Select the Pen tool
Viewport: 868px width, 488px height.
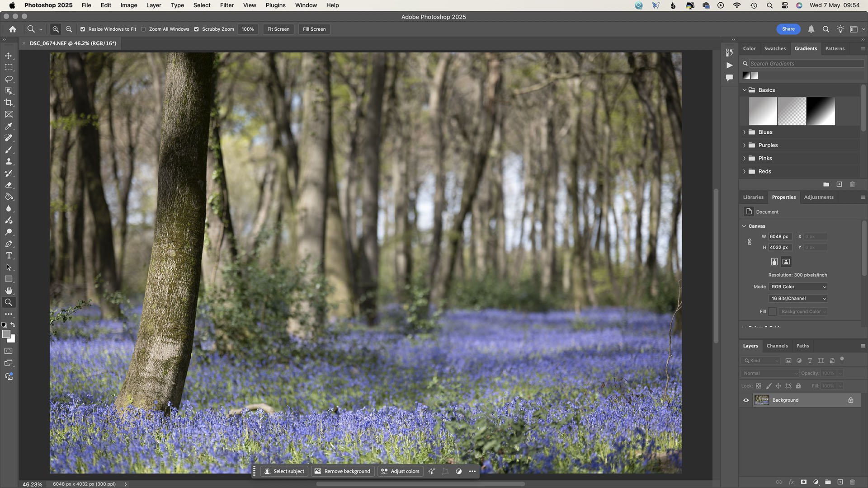(9, 244)
